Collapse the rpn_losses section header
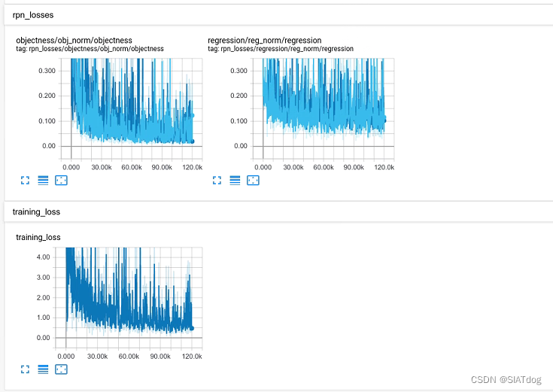 point(278,15)
